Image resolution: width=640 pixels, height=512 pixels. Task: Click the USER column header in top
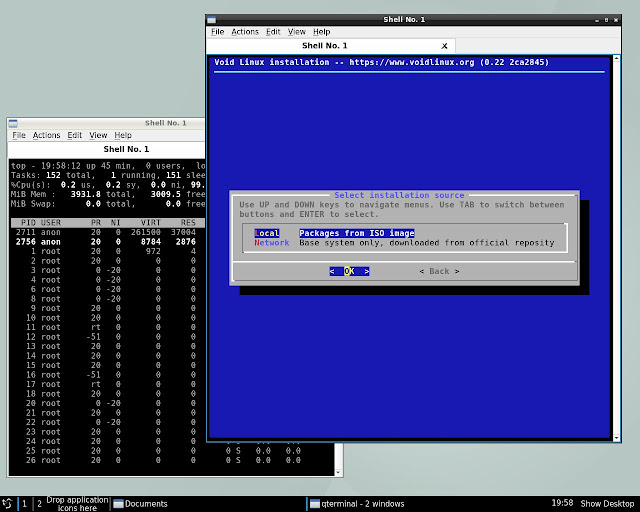click(x=51, y=223)
